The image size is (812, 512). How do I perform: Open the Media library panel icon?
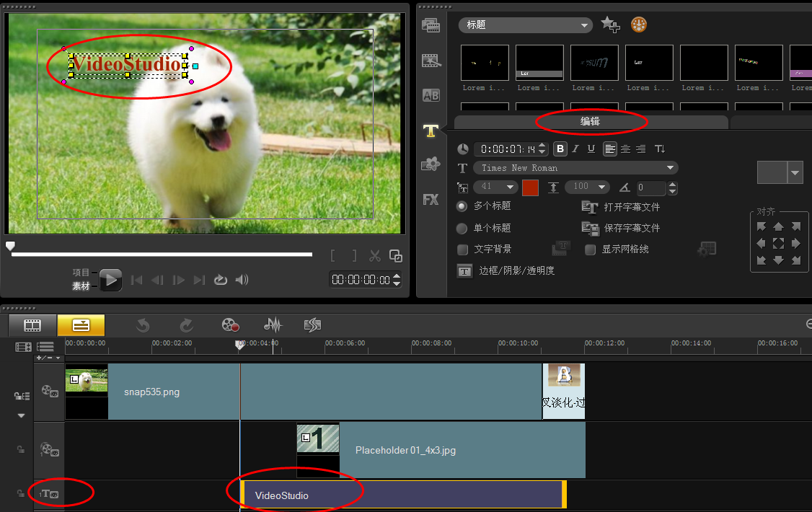point(431,25)
